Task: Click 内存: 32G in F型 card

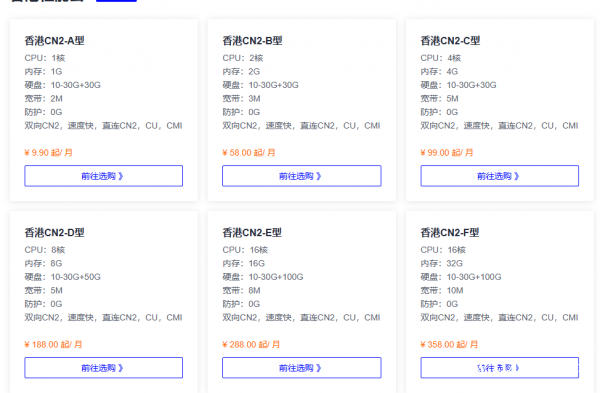Action: point(442,263)
